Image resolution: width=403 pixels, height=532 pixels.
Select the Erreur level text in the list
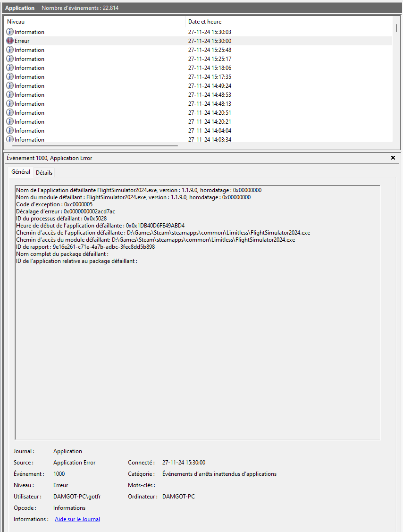[22, 41]
